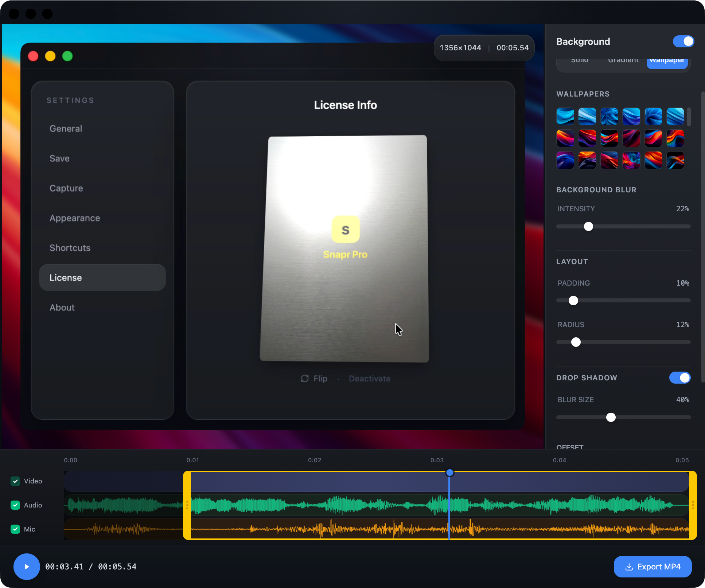Uncheck the Audio track
The height and width of the screenshot is (588, 705).
pyautogui.click(x=15, y=505)
